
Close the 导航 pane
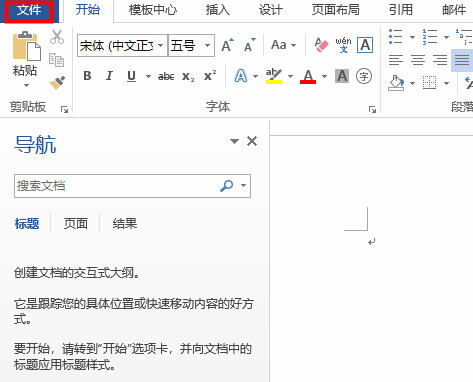click(x=252, y=141)
